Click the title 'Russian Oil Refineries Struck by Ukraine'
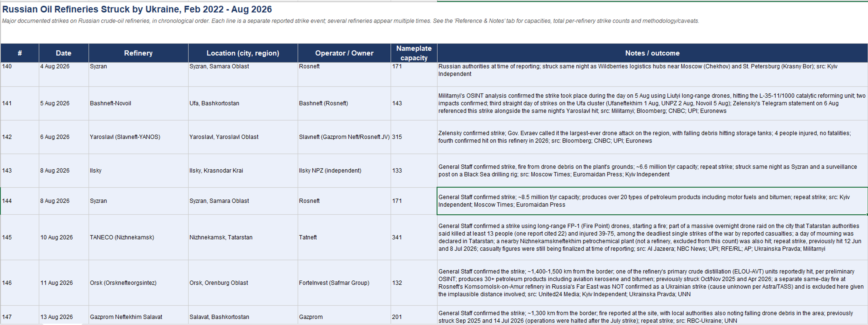 137,9
